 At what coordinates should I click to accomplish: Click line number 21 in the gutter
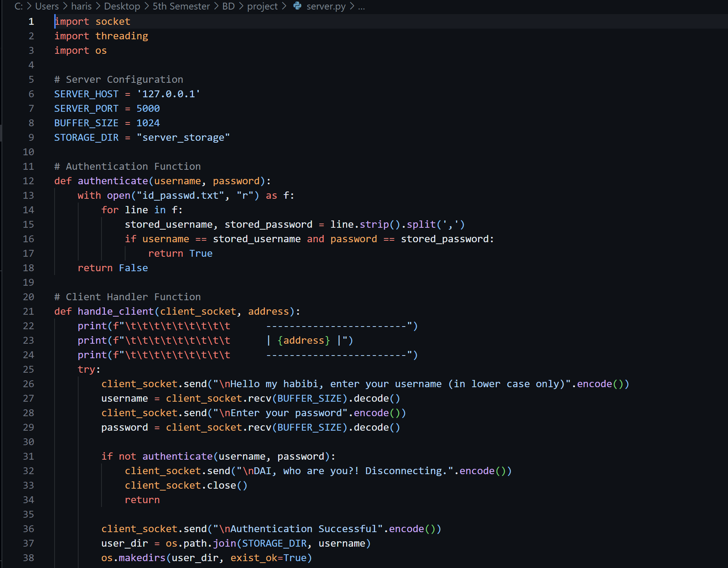[29, 311]
